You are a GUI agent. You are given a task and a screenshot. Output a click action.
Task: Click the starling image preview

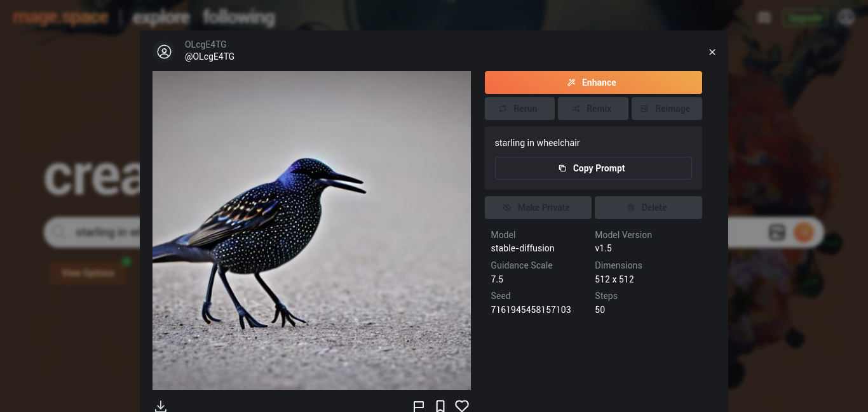311,230
